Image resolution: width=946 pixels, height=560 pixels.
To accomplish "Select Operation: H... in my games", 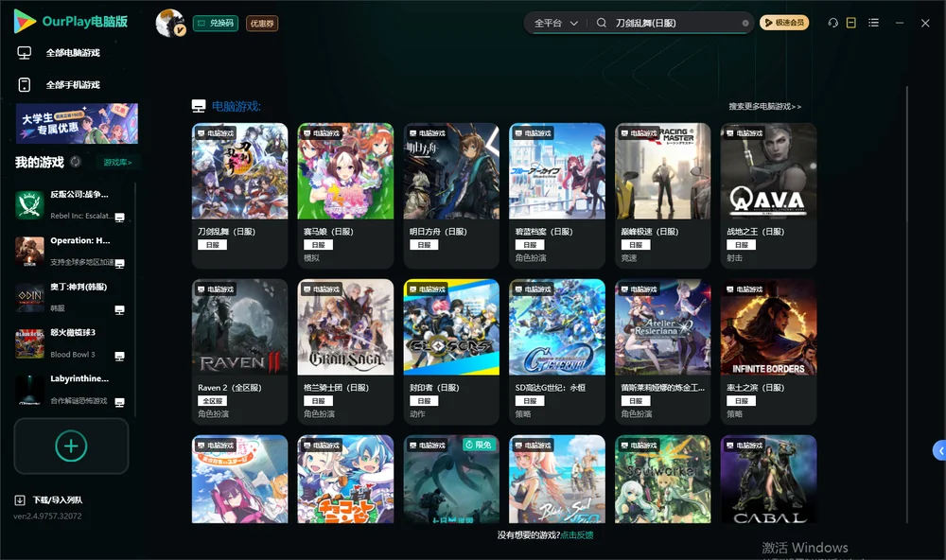I will tap(70, 251).
